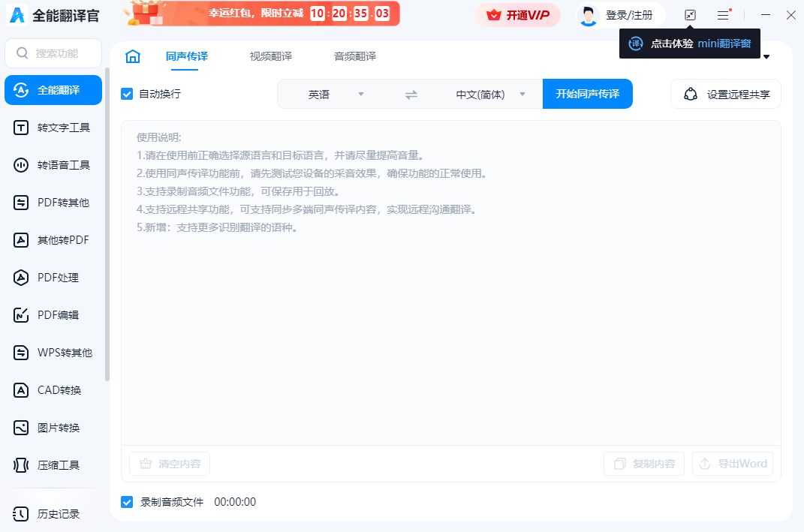Open the 图片转换 tool
The image size is (804, 532).
click(53, 427)
